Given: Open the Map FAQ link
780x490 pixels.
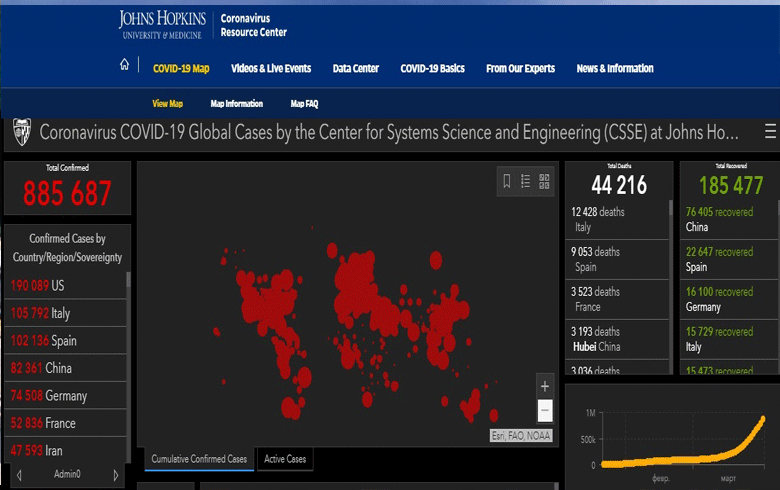Looking at the screenshot, I should [x=304, y=103].
